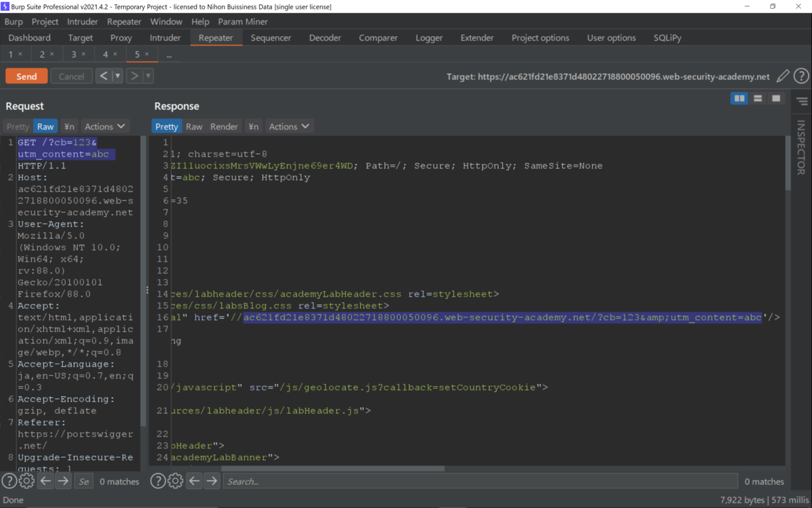The width and height of the screenshot is (812, 508).
Task: Open Response Actions dropdown
Action: click(x=289, y=127)
